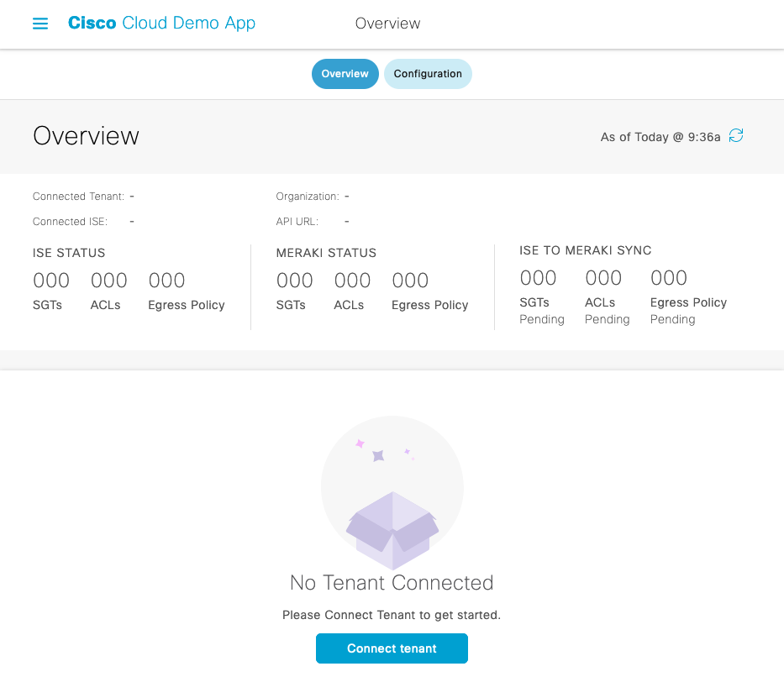Select the 'As of Today @ 9:36a' text

pyautogui.click(x=660, y=137)
